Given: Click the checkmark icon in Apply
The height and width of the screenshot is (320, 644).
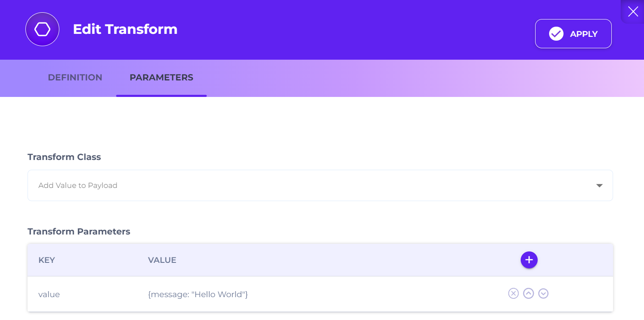Looking at the screenshot, I should point(556,34).
